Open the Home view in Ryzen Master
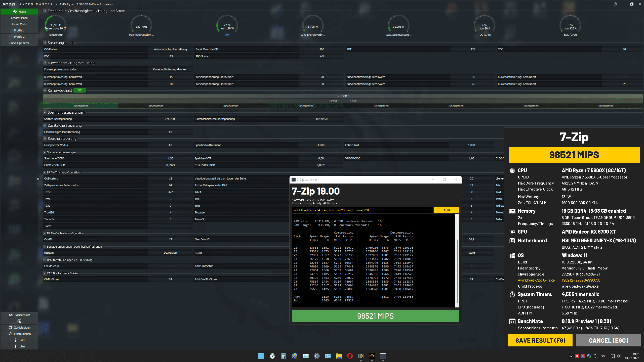This screenshot has width=644, height=362. [19, 12]
